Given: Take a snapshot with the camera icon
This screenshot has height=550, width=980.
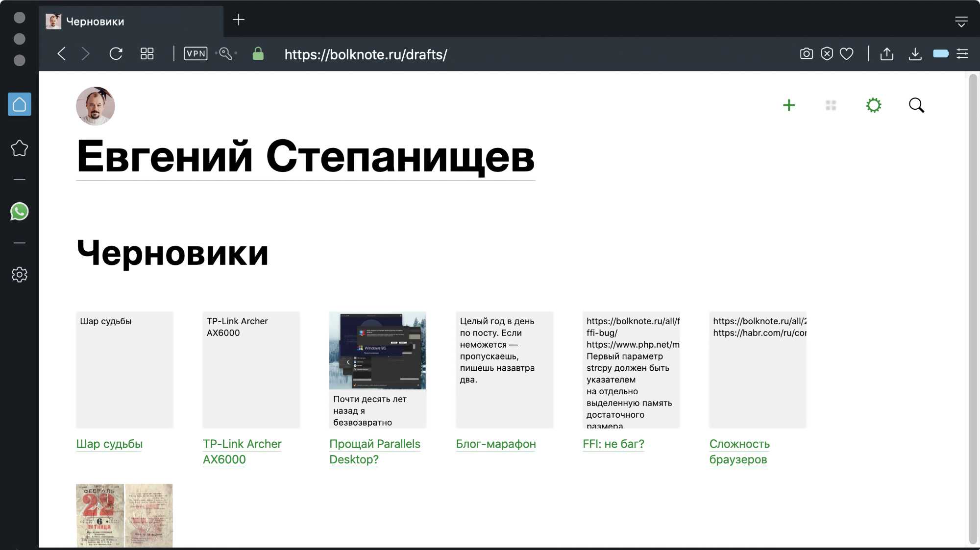Looking at the screenshot, I should click(806, 53).
